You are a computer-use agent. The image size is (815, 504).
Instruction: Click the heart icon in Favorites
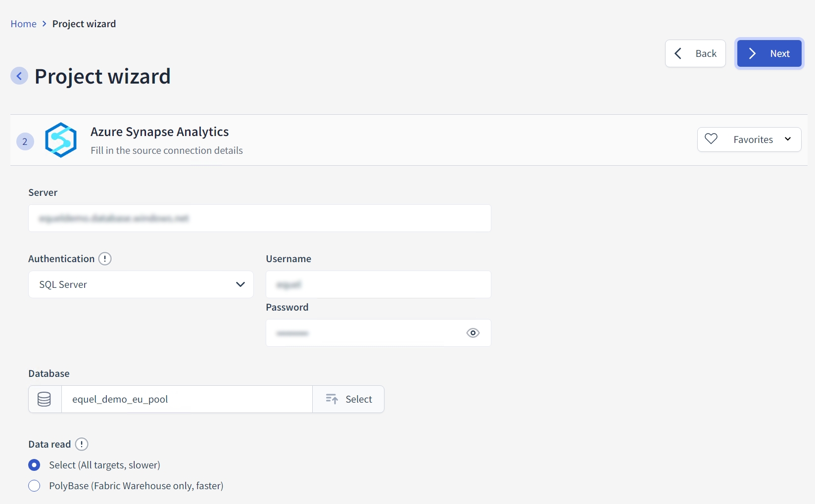pos(711,139)
